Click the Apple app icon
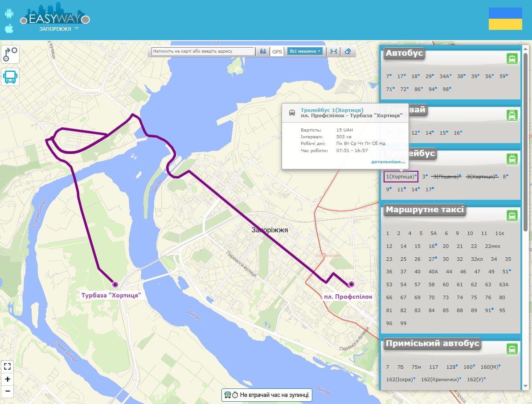This screenshot has width=532, height=404. [9, 29]
